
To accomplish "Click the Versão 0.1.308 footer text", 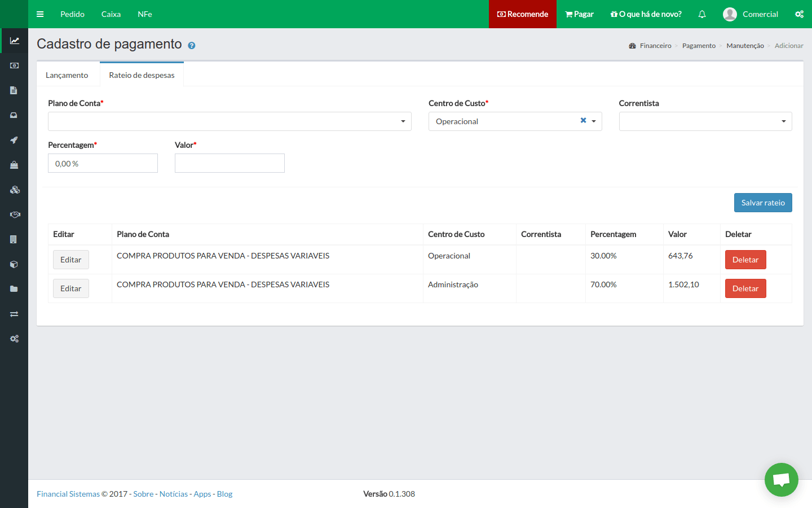I will click(389, 494).
